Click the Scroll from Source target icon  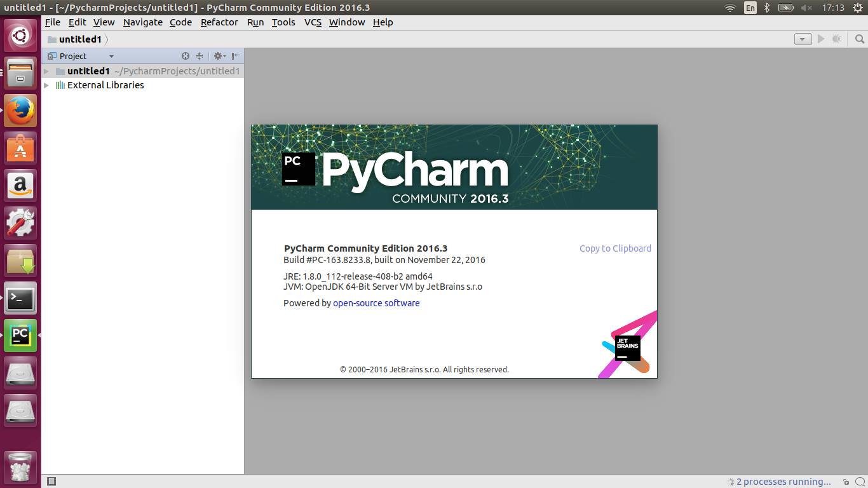pos(186,56)
